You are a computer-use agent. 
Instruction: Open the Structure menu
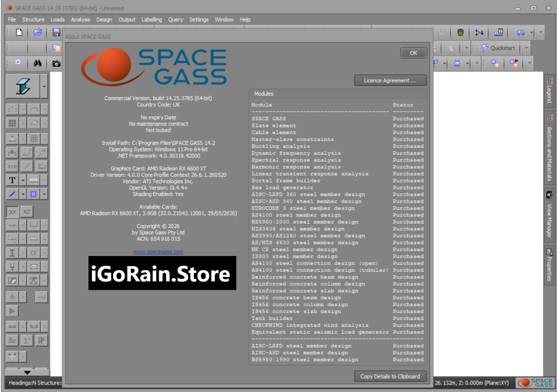33,20
